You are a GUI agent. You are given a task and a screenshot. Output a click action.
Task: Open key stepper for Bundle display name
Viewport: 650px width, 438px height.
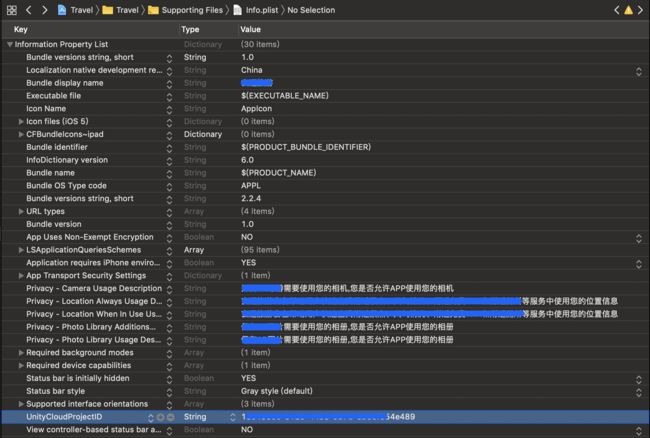[169, 84]
